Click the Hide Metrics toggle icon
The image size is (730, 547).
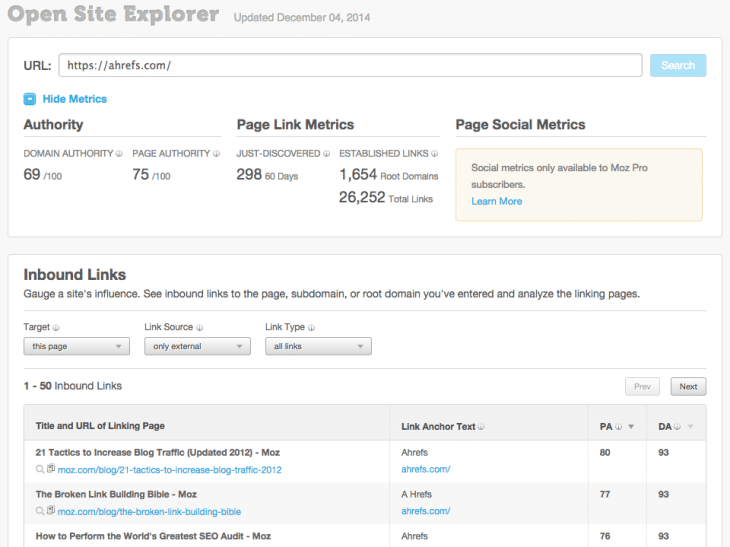pyautogui.click(x=30, y=99)
